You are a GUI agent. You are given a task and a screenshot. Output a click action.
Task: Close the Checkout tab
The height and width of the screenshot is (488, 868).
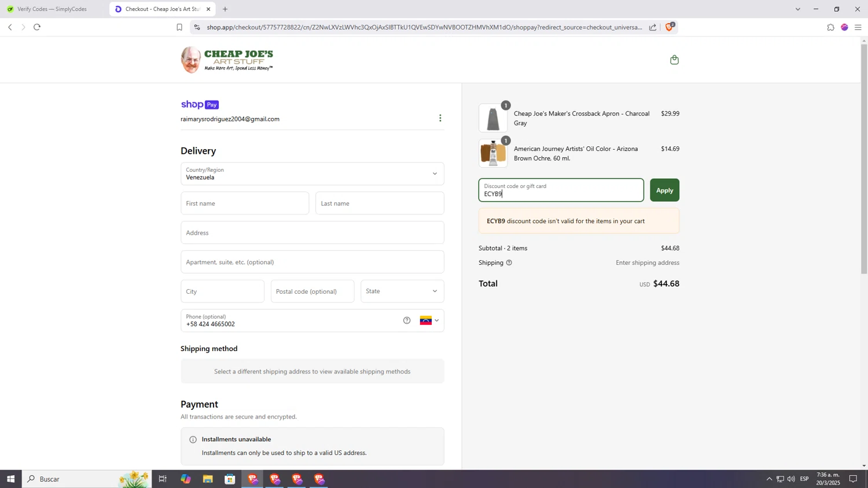(208, 9)
